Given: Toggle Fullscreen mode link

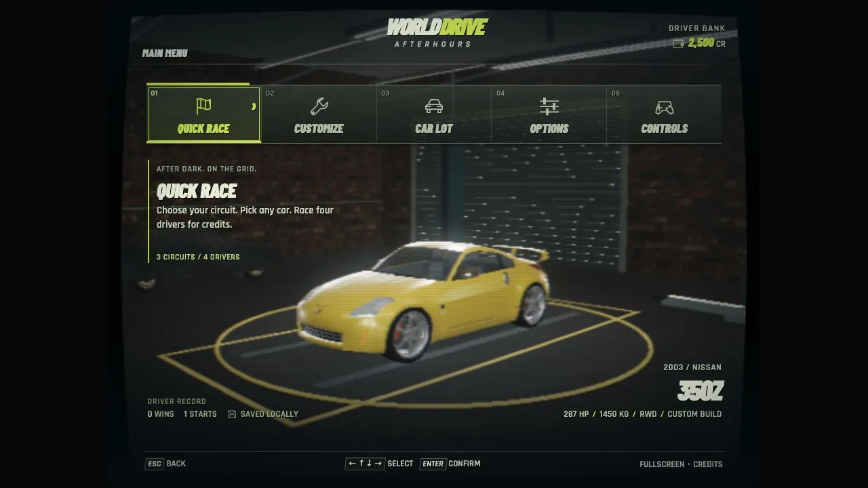Looking at the screenshot, I should [662, 464].
